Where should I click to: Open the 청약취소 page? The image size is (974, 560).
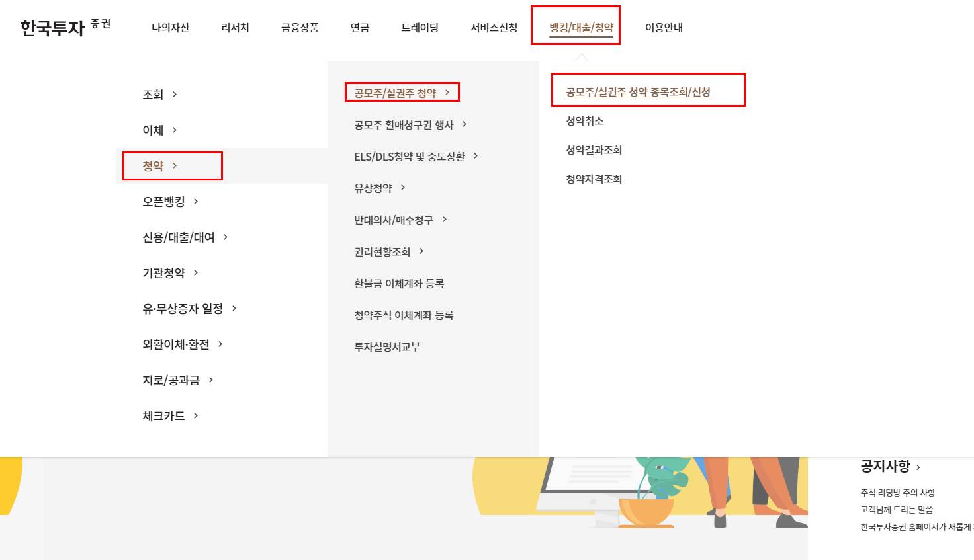coord(583,121)
